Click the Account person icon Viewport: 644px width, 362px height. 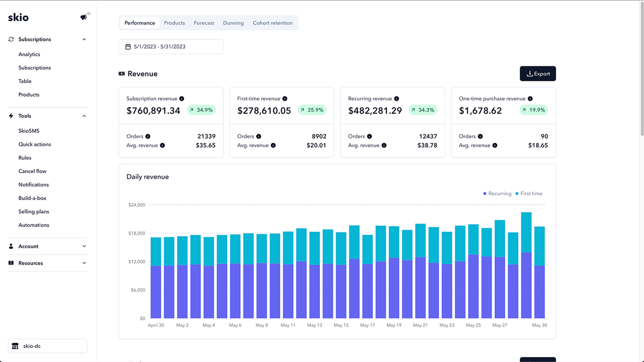tap(11, 246)
